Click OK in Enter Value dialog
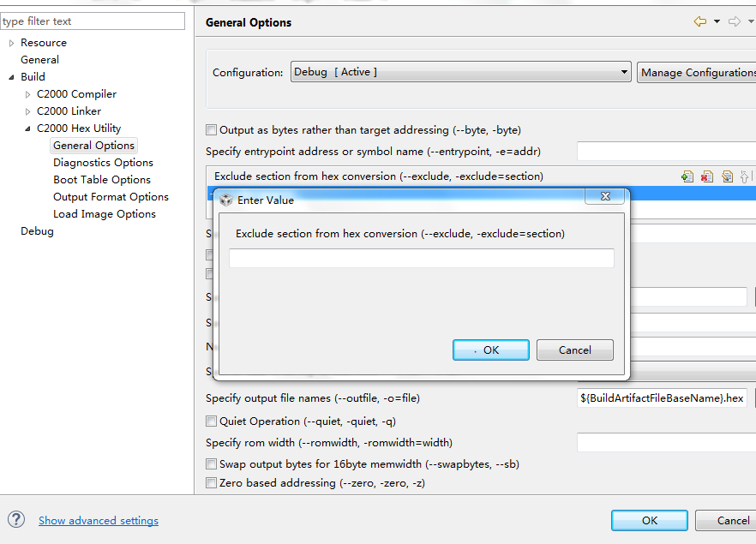 pos(491,350)
